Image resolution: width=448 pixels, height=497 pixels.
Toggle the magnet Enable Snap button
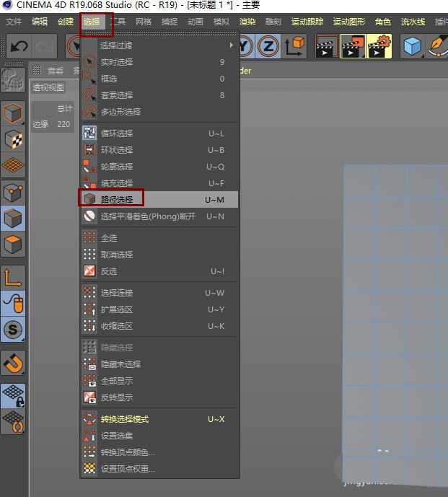[x=14, y=362]
